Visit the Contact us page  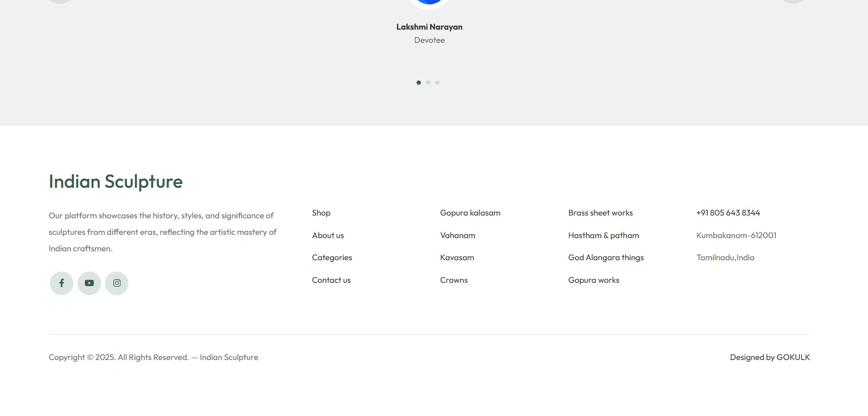coord(331,280)
